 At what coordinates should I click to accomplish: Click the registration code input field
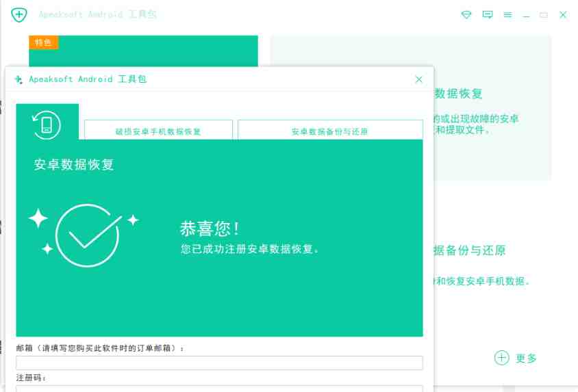(219, 389)
